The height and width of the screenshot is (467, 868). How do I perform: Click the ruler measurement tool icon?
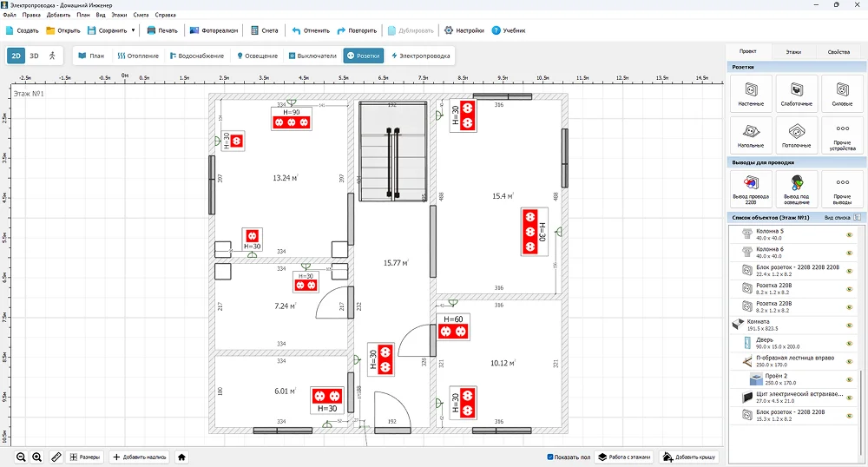click(56, 457)
